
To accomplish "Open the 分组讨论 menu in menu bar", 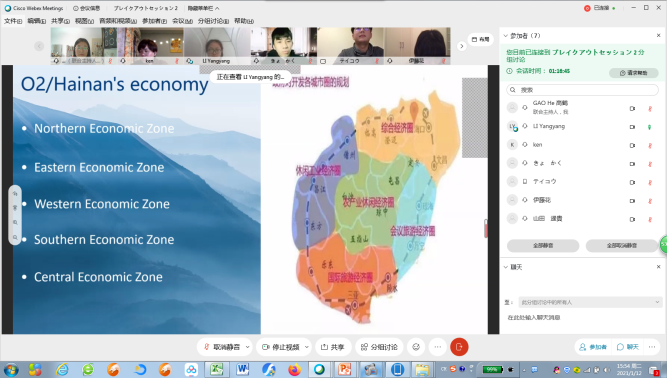I will click(213, 21).
